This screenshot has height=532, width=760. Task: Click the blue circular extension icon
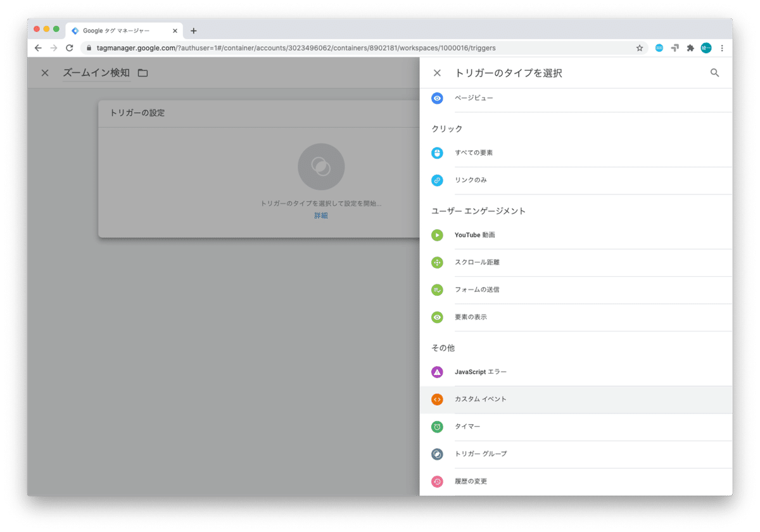[x=659, y=48]
